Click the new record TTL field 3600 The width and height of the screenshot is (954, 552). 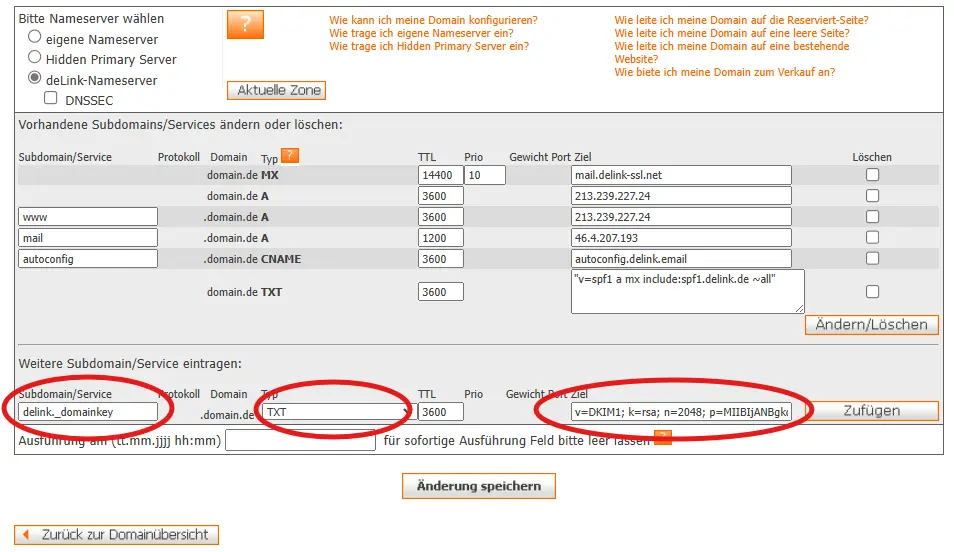440,412
